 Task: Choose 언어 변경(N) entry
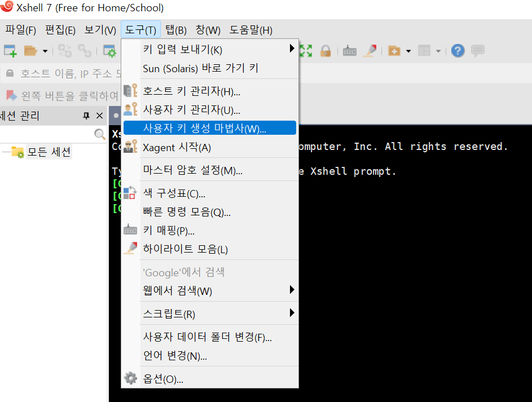point(210,356)
